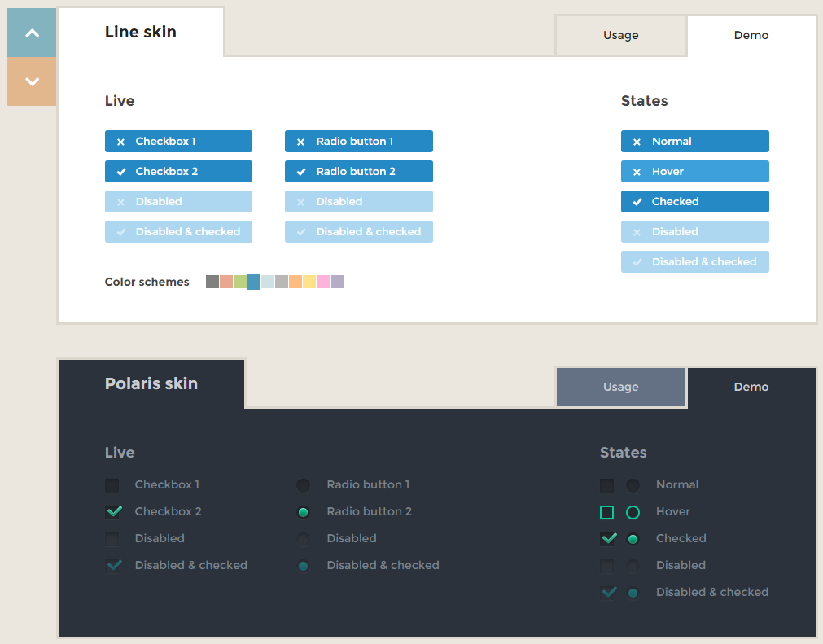
Task: Click Polaris States Disabled & checked radio
Action: (633, 593)
